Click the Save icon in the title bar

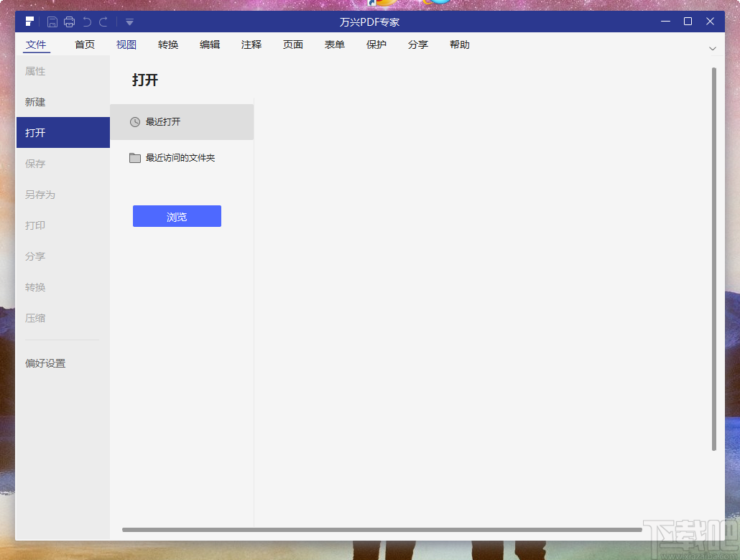click(x=51, y=22)
